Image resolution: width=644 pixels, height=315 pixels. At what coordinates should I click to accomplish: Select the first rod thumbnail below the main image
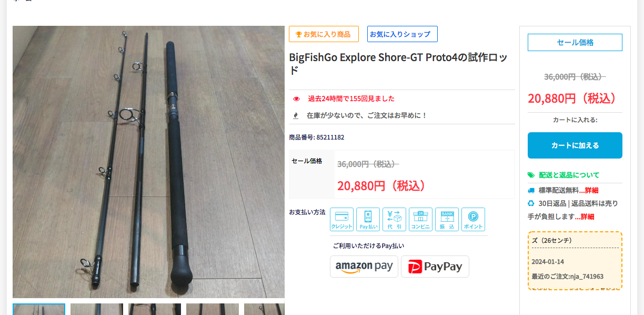tap(39, 309)
